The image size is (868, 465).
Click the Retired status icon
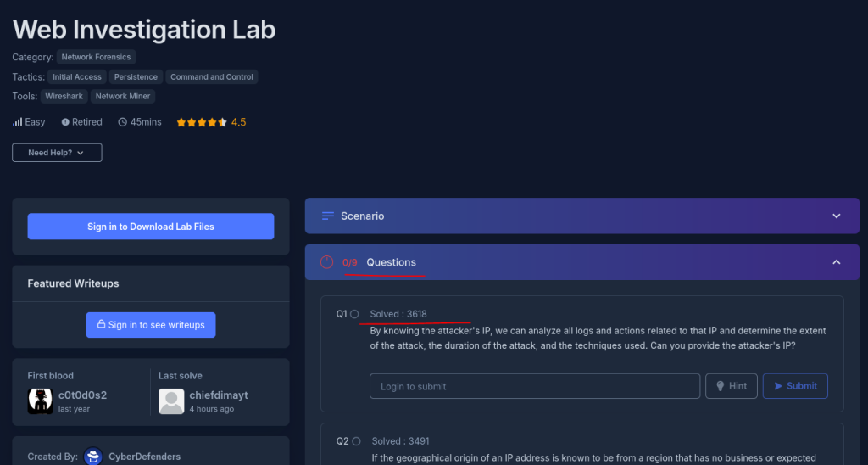[65, 122]
